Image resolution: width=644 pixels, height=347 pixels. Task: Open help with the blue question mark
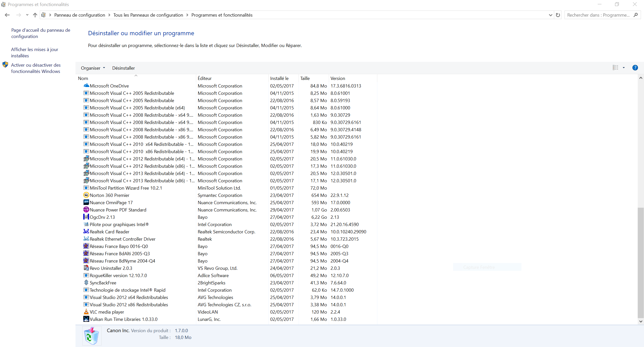pyautogui.click(x=635, y=68)
